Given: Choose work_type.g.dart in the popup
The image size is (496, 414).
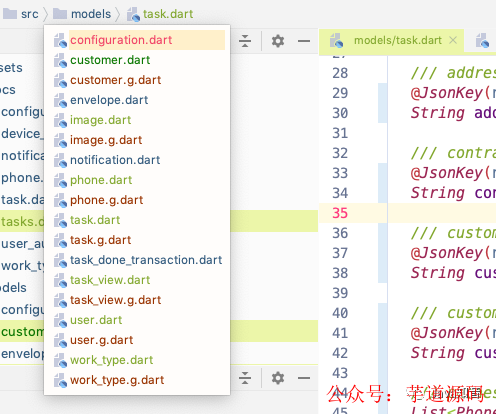Looking at the screenshot, I should click(117, 380).
